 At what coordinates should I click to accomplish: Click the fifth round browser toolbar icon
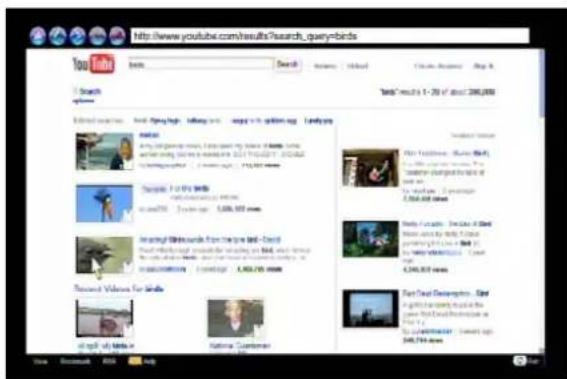(x=117, y=36)
